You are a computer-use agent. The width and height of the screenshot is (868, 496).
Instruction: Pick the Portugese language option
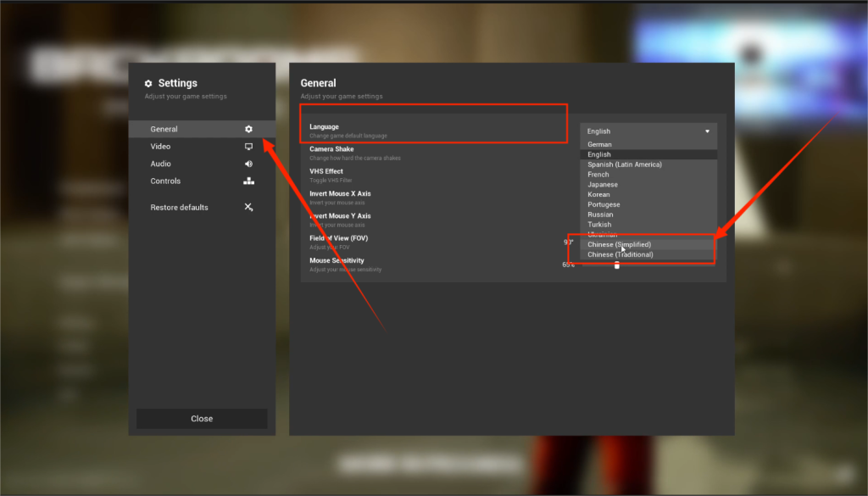pyautogui.click(x=604, y=204)
